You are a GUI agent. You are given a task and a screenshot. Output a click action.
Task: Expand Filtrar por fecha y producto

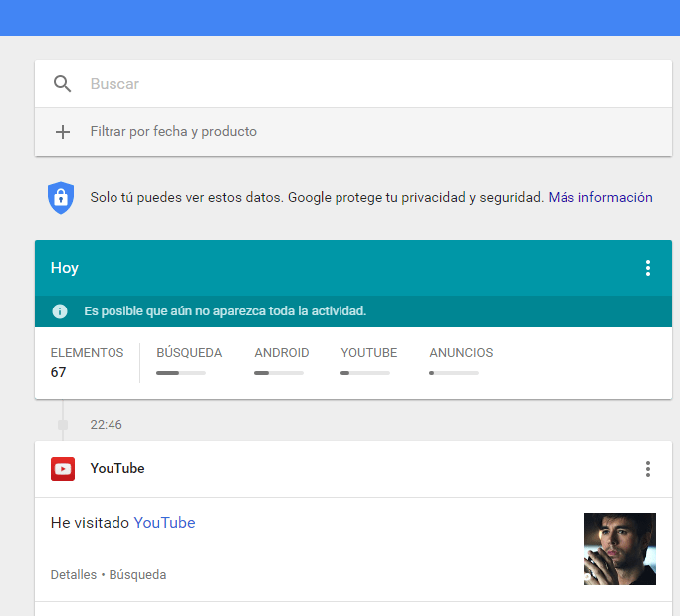(x=173, y=132)
